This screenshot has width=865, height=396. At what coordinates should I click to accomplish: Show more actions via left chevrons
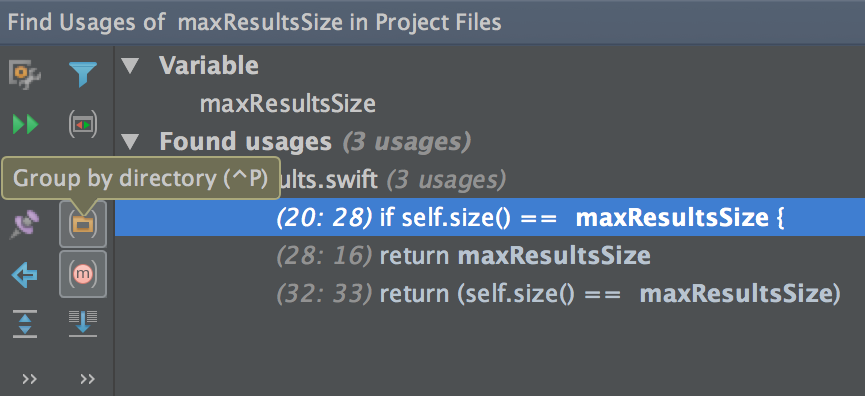click(29, 379)
